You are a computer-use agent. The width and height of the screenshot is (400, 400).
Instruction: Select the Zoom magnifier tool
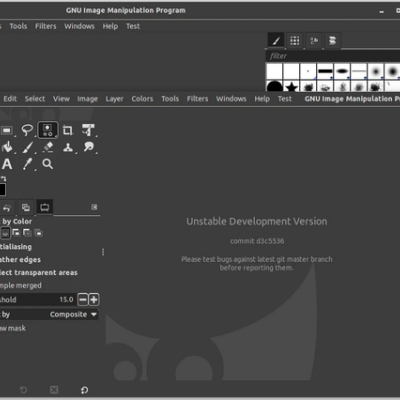pyautogui.click(x=48, y=164)
